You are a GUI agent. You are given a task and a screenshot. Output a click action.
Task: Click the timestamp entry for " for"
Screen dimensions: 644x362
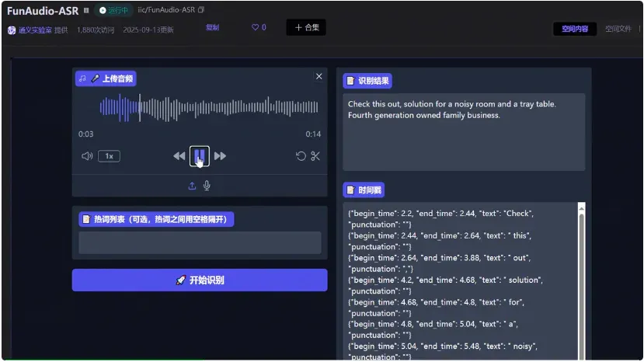(436, 308)
